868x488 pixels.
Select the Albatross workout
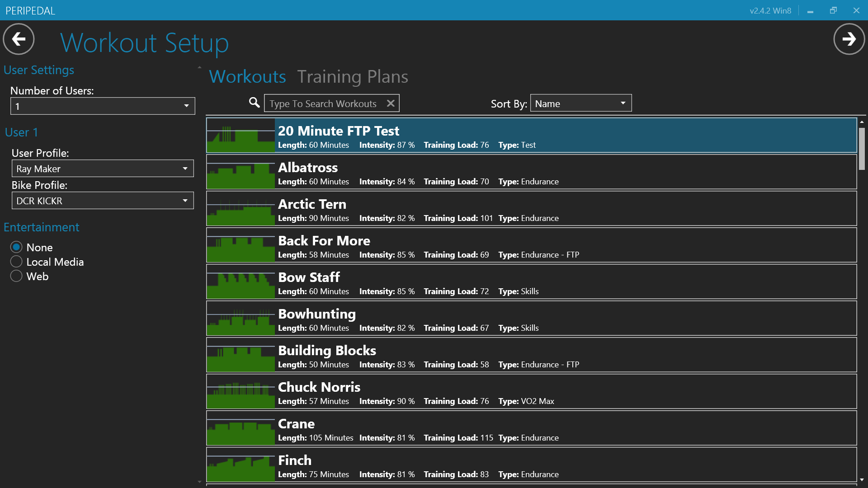point(532,172)
